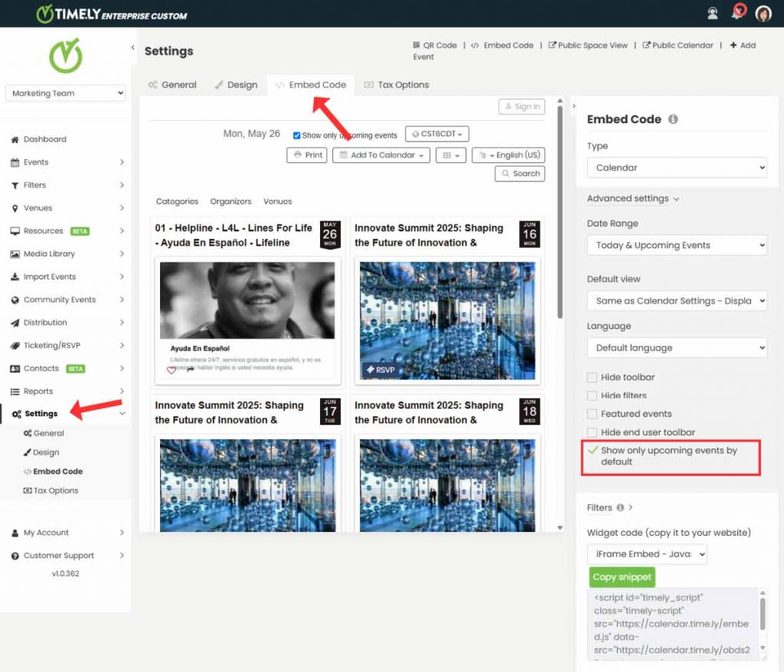
Task: Click the Embed Code info icon
Action: [673, 119]
